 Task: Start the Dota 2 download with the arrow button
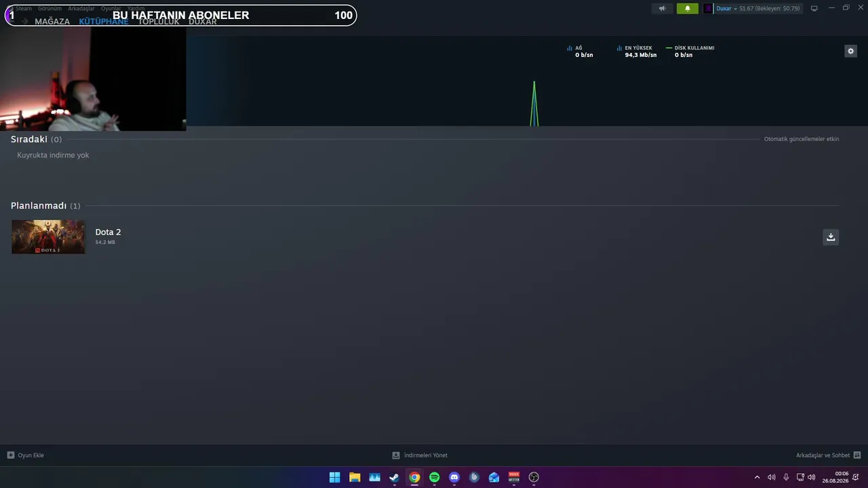coord(831,237)
